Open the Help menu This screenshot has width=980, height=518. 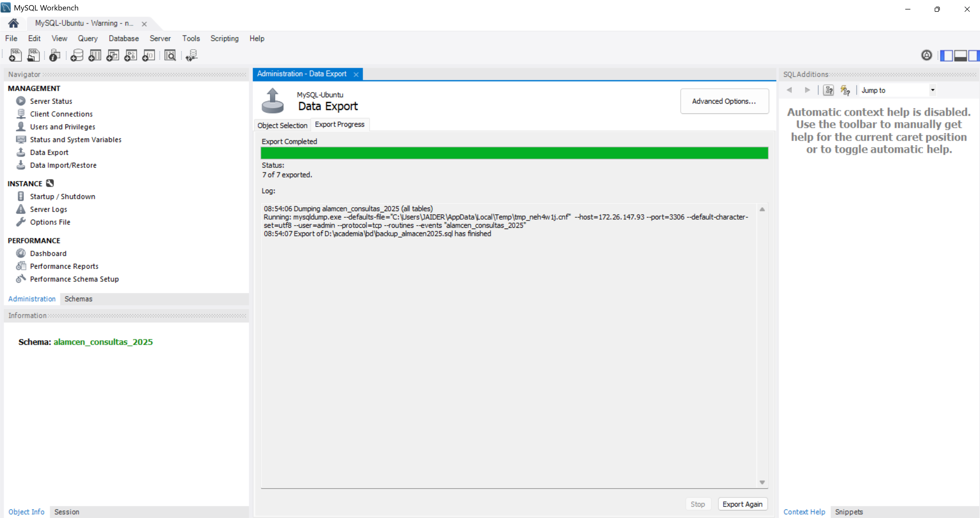click(257, 38)
